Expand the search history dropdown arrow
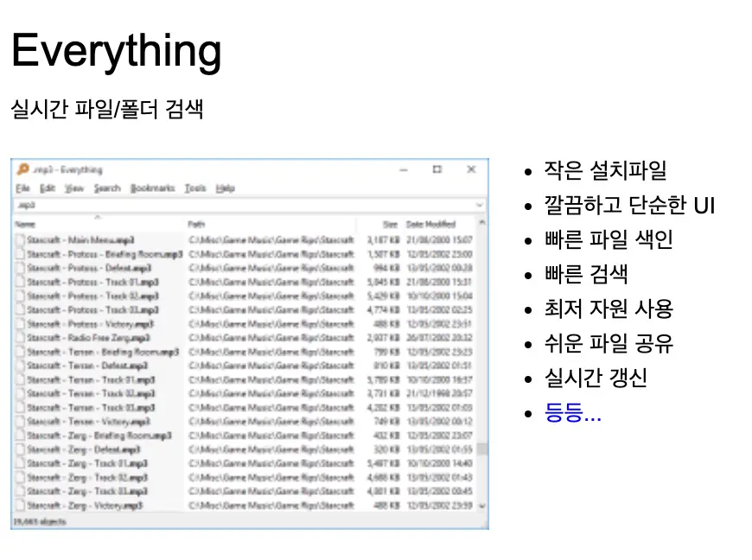This screenshot has height=560, width=752. tap(479, 205)
